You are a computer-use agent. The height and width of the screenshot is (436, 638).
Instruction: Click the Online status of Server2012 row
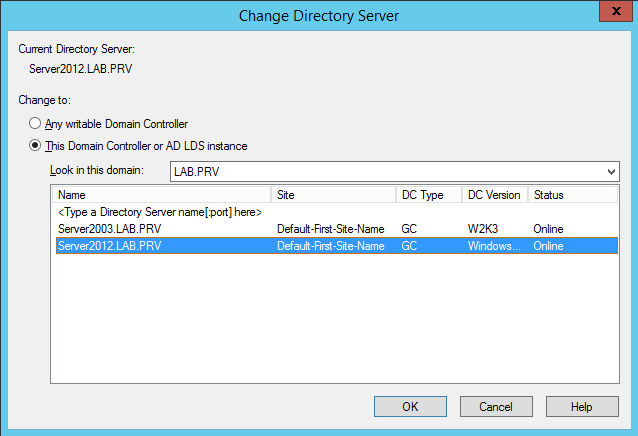pos(548,246)
